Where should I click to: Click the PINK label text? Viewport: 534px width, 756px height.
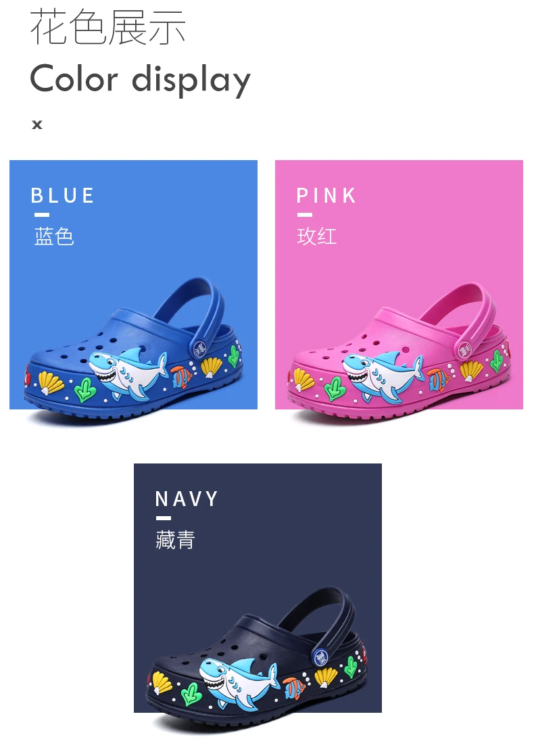326,195
